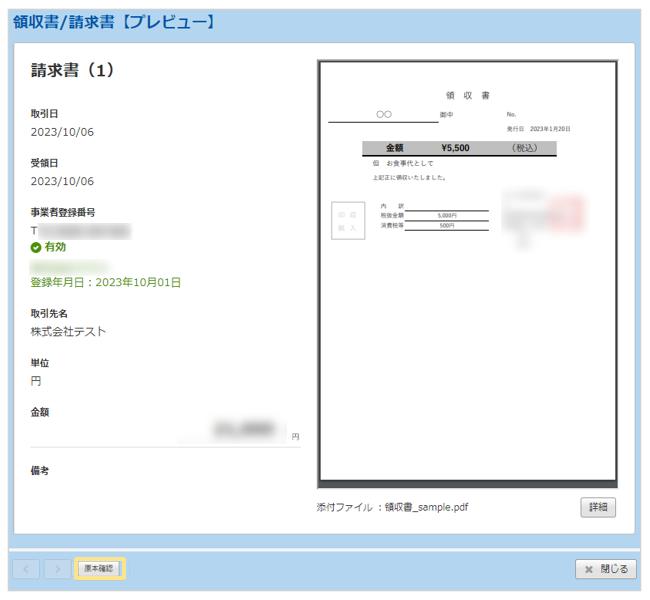
Task: Close the preview with 閉じる
Action: (605, 569)
